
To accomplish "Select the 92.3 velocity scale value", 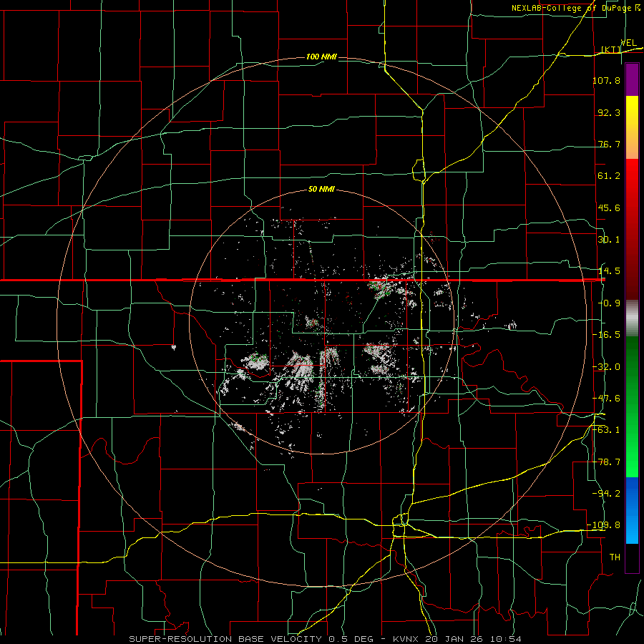I will 609,112.
